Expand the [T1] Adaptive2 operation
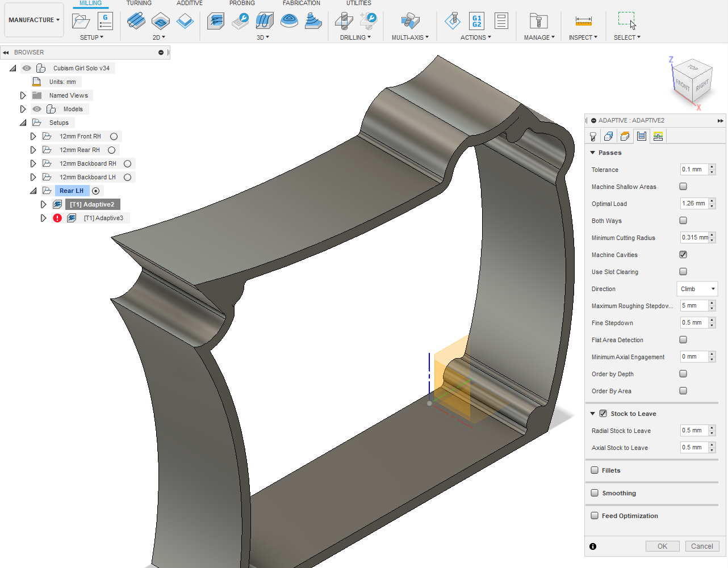The image size is (728, 568). [43, 204]
